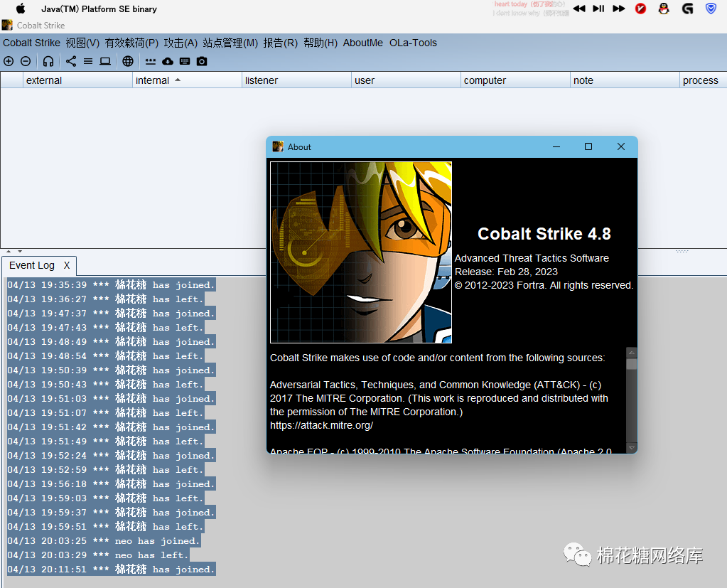Switch to session table list-lines icon
This screenshot has width=727, height=588.
coord(88,61)
